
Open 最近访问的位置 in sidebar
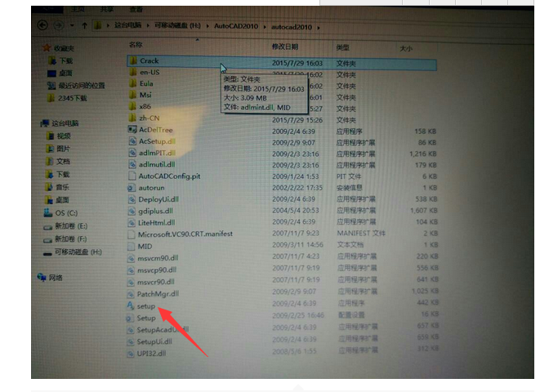[x=82, y=86]
